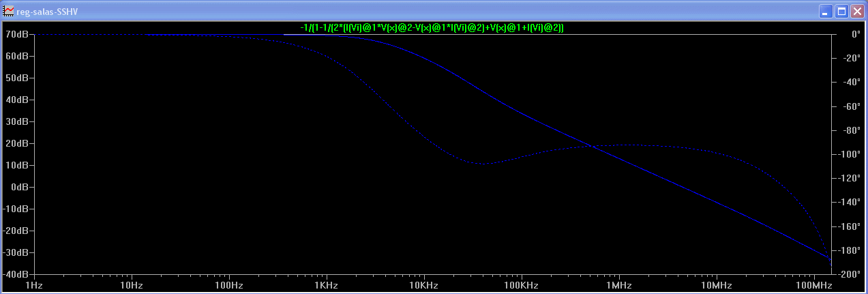Click the 10Hz frequency axis label
Screen dimensions: 868x294
click(132, 285)
